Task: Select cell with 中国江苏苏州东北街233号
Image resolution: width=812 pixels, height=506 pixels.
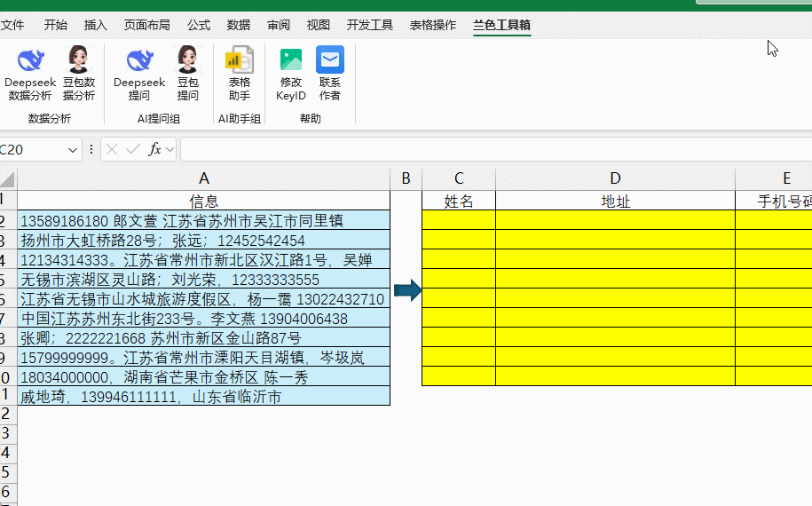Action: pos(204,319)
